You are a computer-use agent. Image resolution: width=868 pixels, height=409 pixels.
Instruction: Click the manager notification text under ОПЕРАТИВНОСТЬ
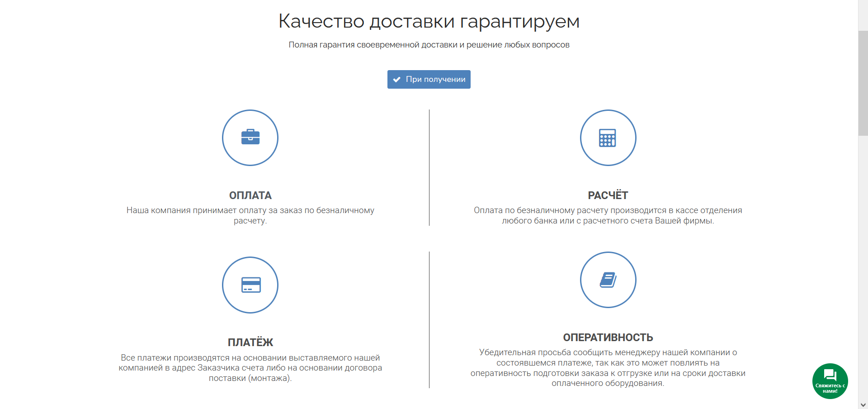click(x=608, y=368)
